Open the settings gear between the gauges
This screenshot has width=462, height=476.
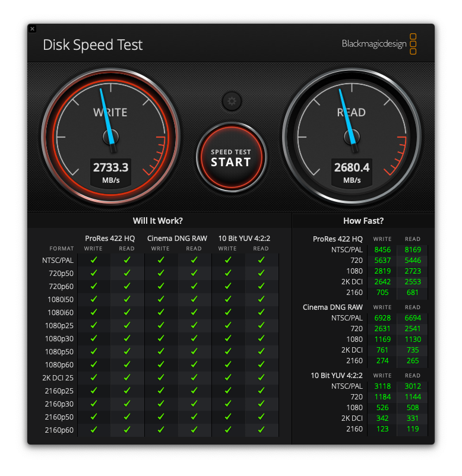232,101
